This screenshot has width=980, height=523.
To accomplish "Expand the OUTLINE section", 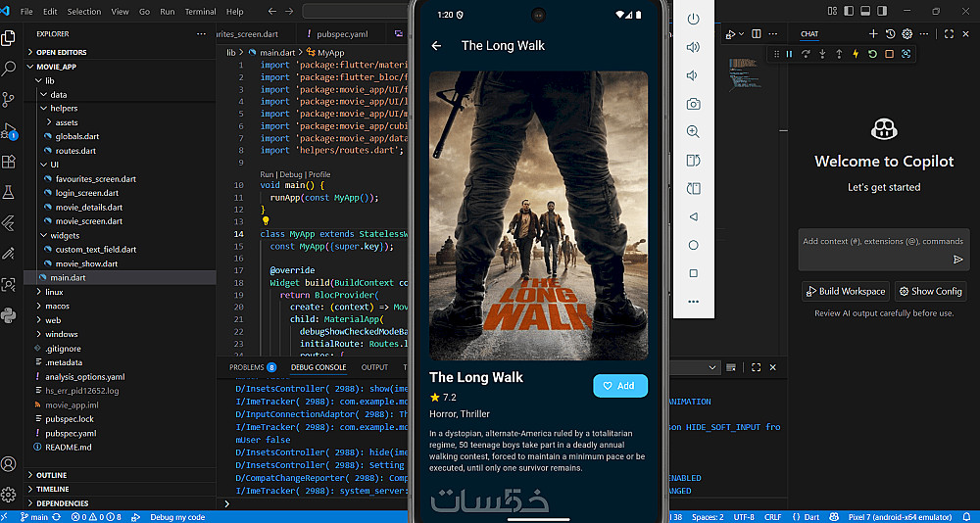I will 120,475.
